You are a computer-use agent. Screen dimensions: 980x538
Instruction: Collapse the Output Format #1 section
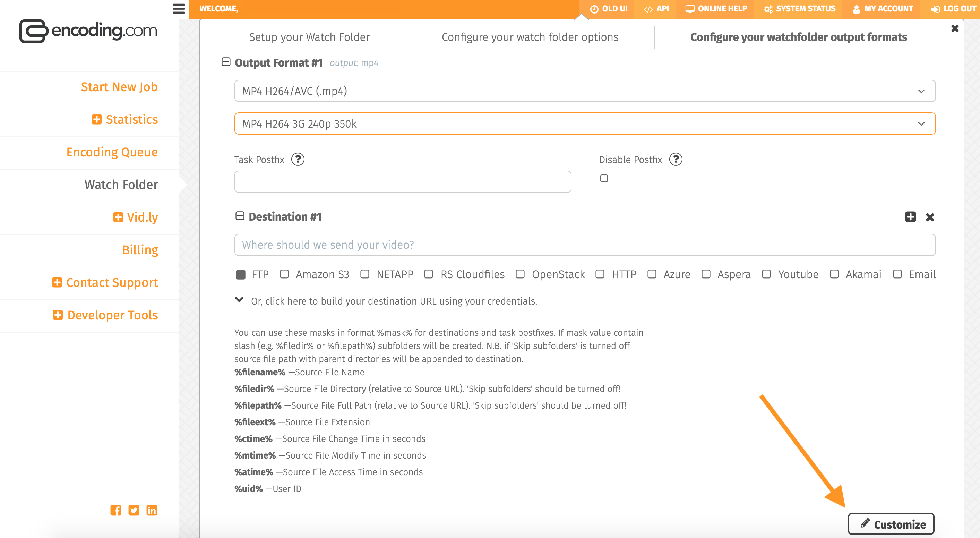pyautogui.click(x=226, y=62)
